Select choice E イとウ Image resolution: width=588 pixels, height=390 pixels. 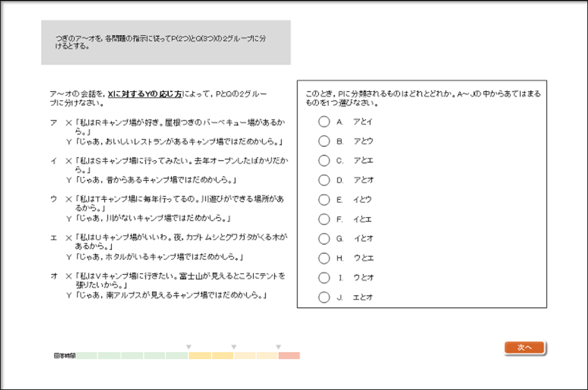(323, 197)
